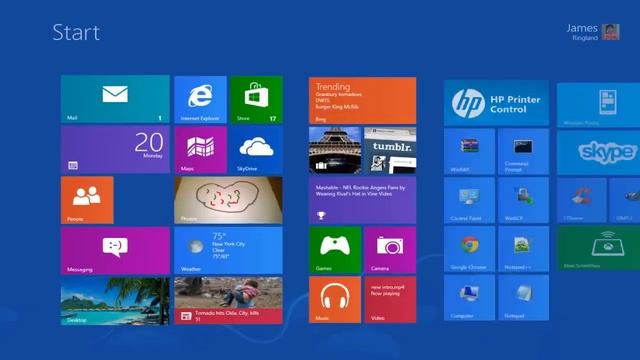
Task: Launch HP Printer Control tile
Action: (496, 103)
